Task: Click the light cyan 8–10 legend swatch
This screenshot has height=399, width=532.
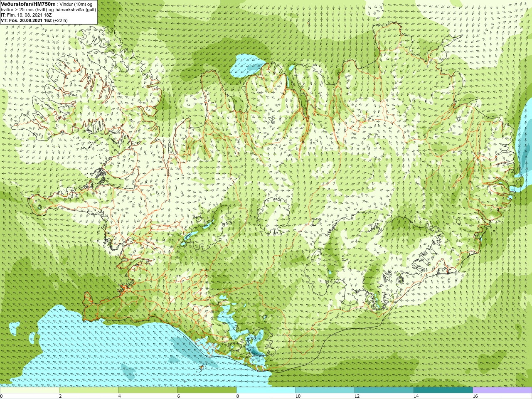Action: (266, 390)
